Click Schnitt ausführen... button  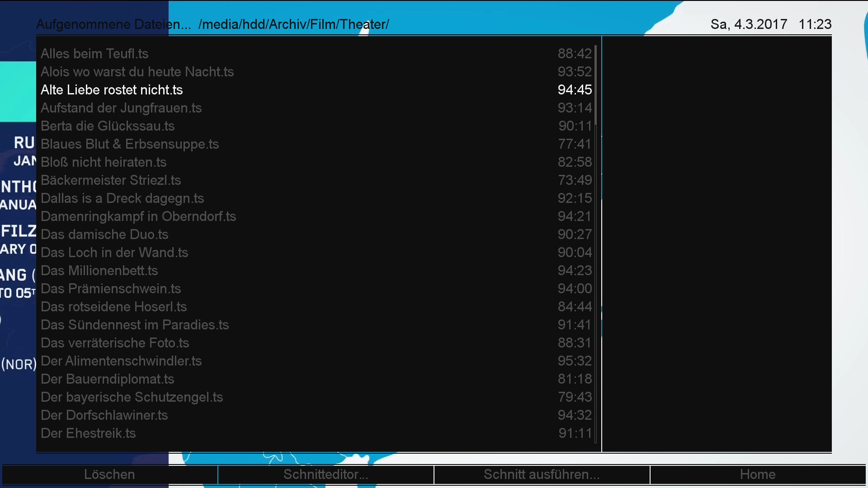(x=542, y=474)
